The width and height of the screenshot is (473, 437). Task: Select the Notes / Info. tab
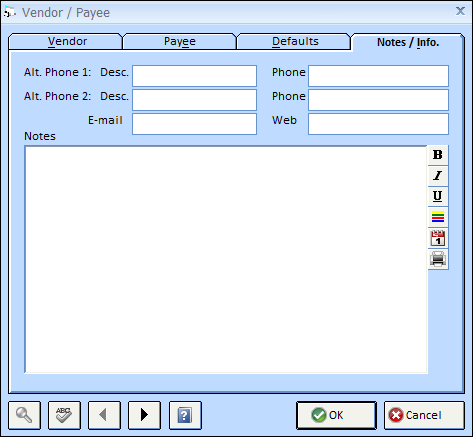point(408,42)
